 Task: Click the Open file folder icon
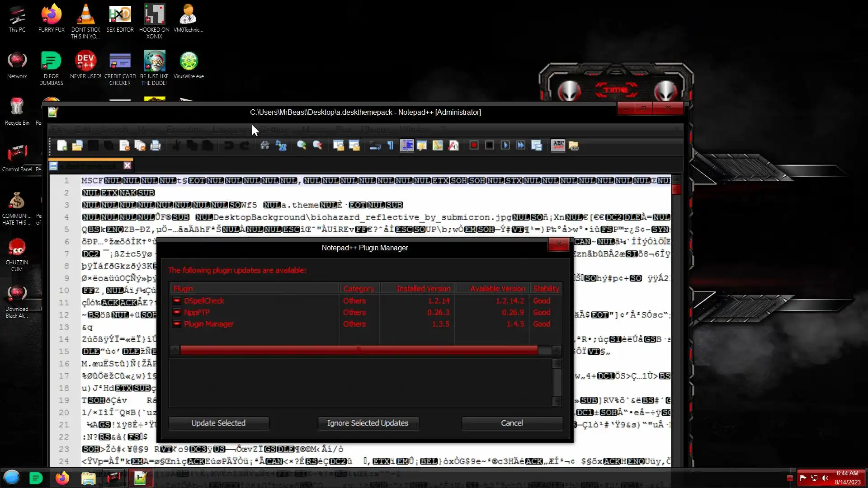77,145
